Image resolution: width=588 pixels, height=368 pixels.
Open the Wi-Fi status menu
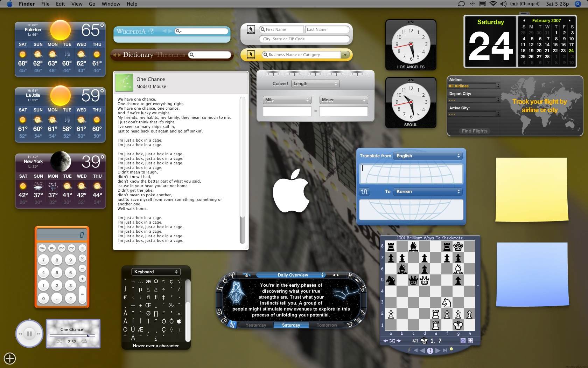(x=493, y=4)
